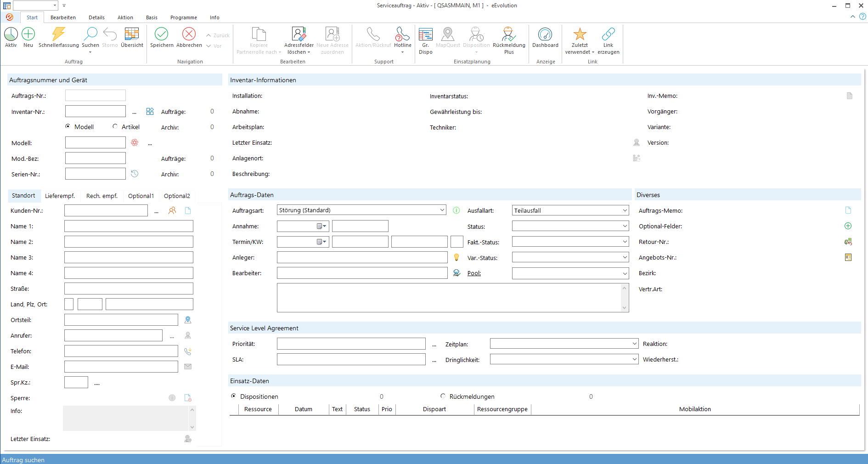Open the Bearbeiten ribbon tab
The height and width of the screenshot is (464, 868).
click(x=63, y=17)
